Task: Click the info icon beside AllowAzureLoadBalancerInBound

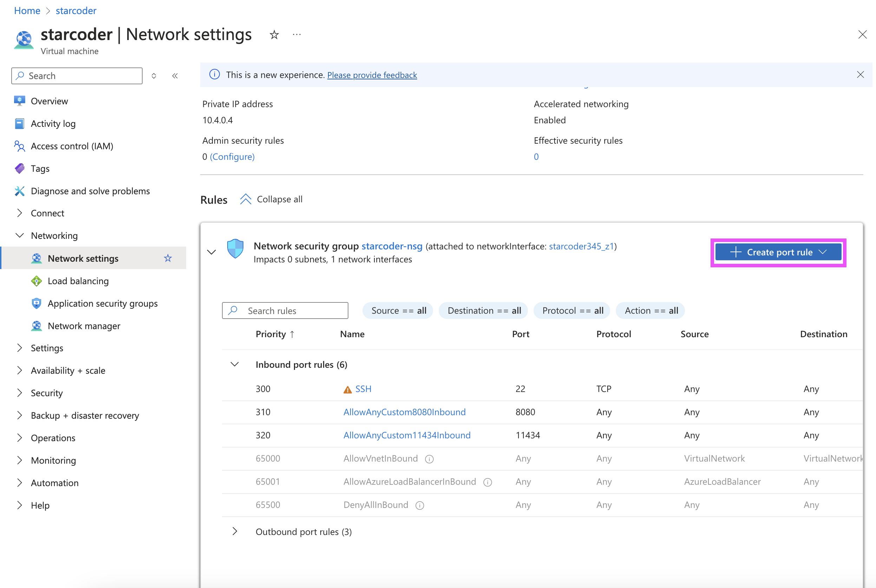Action: pos(487,482)
